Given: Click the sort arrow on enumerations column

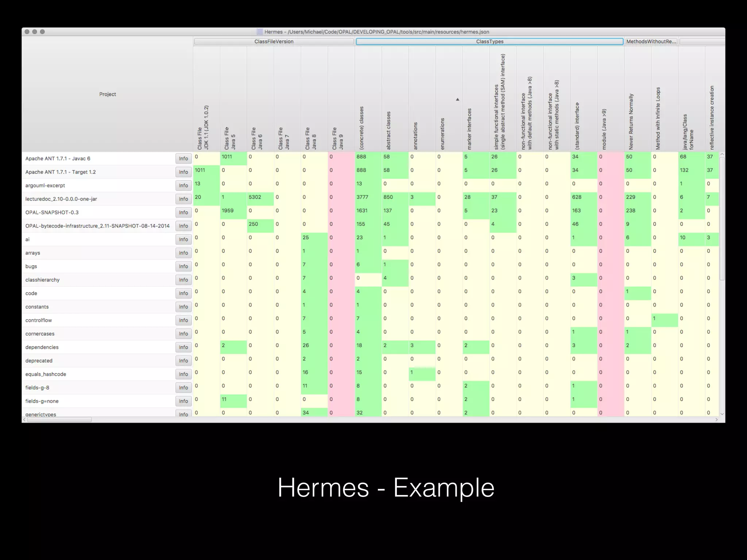Looking at the screenshot, I should (x=457, y=99).
